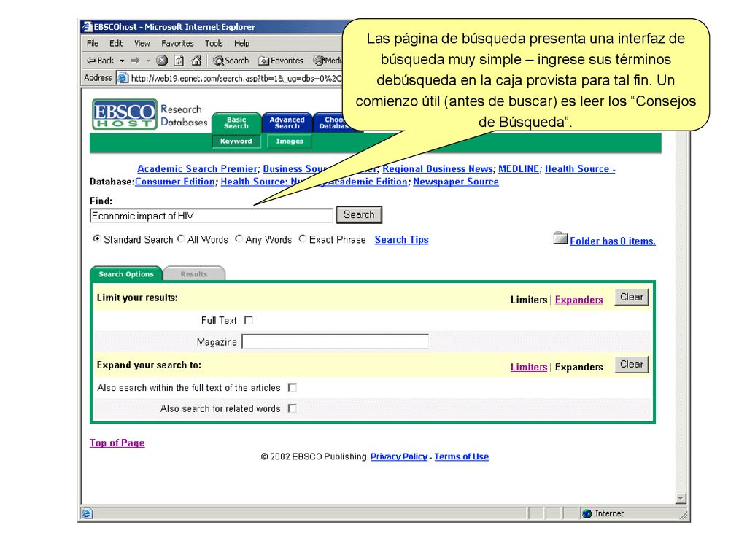The height and width of the screenshot is (560, 747).
Task: Switch to the Advanced Search tab
Action: pyautogui.click(x=287, y=122)
